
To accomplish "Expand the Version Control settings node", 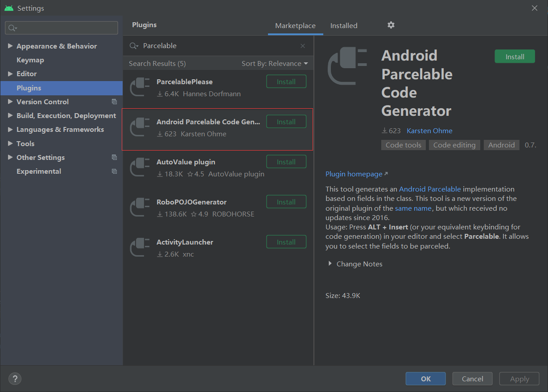I will click(10, 102).
